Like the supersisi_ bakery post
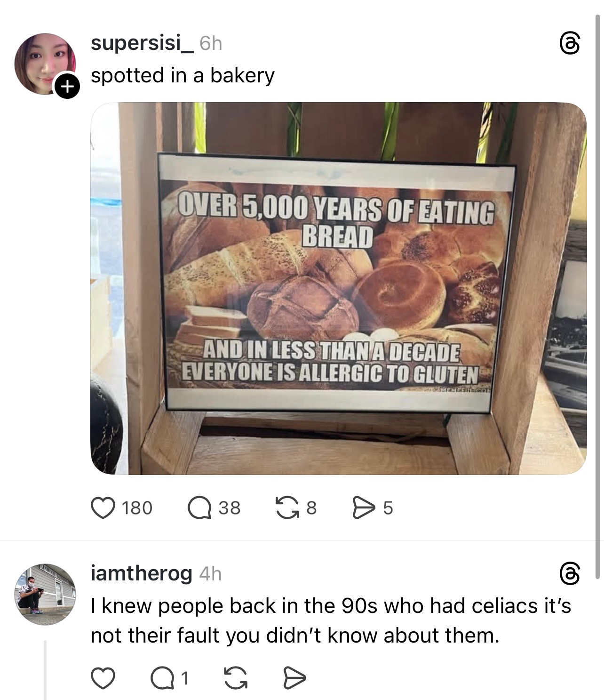 103,508
